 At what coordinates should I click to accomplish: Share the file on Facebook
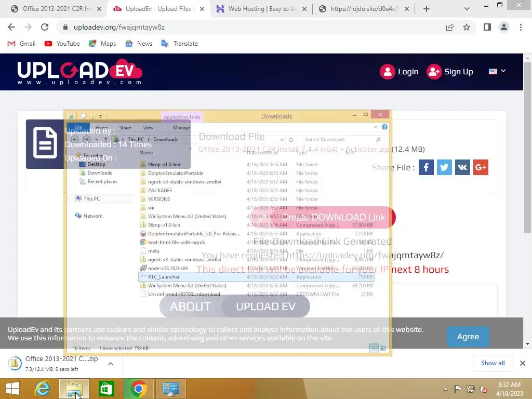click(426, 167)
